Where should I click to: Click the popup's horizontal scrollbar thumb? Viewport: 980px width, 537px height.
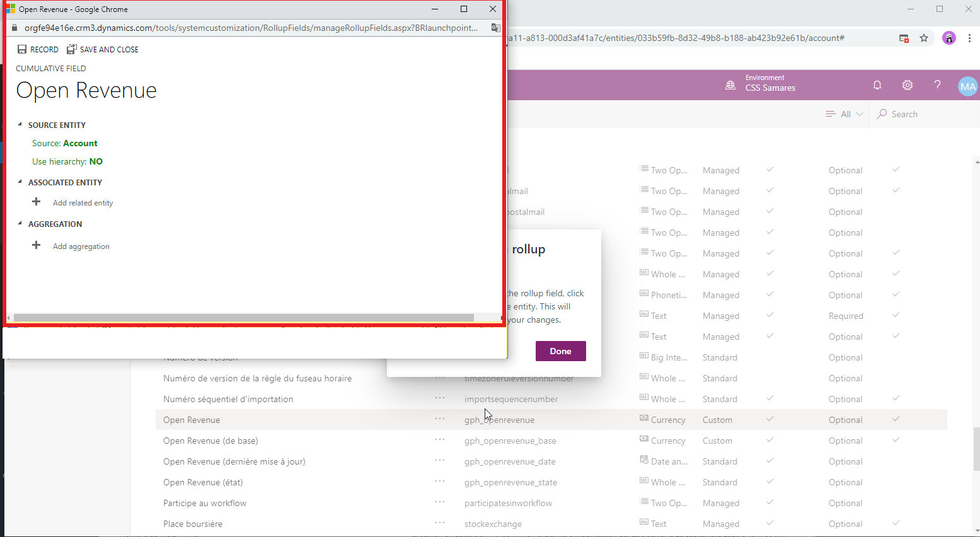pos(244,318)
